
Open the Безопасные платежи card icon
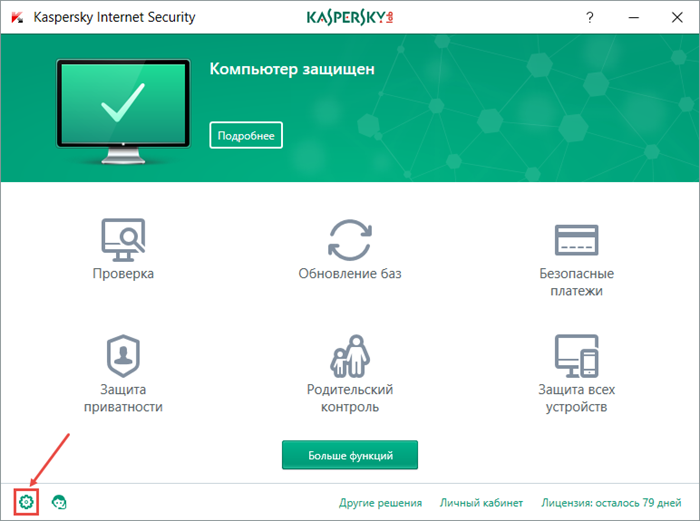(x=576, y=238)
